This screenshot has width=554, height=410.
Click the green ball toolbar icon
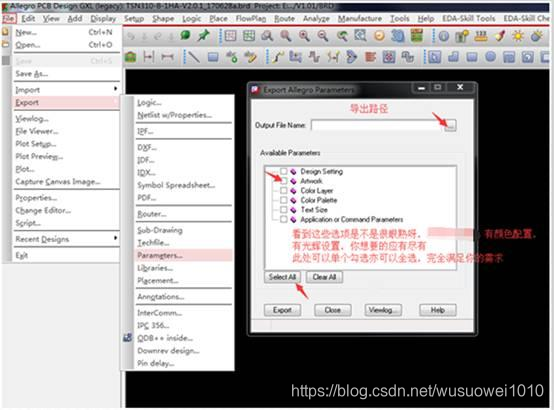coord(185,35)
